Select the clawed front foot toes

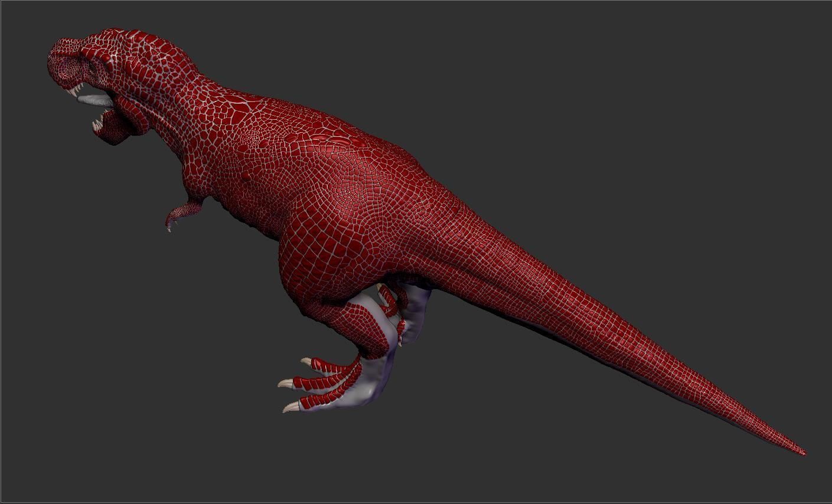(319, 385)
